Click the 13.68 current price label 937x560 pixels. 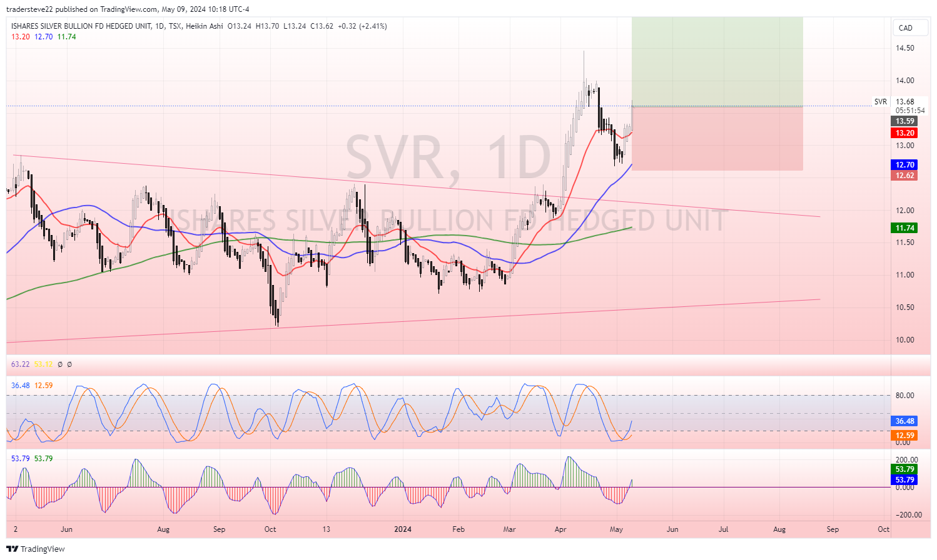[904, 102]
